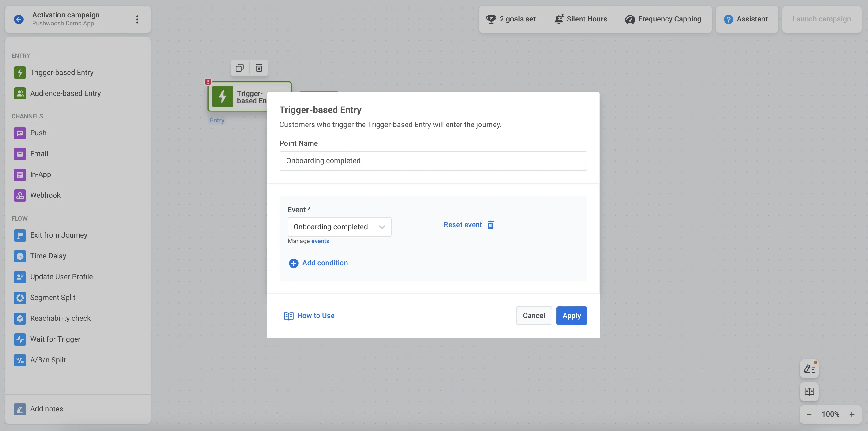Click the duplicate icon above the entry node
This screenshot has width=868, height=431.
point(239,68)
